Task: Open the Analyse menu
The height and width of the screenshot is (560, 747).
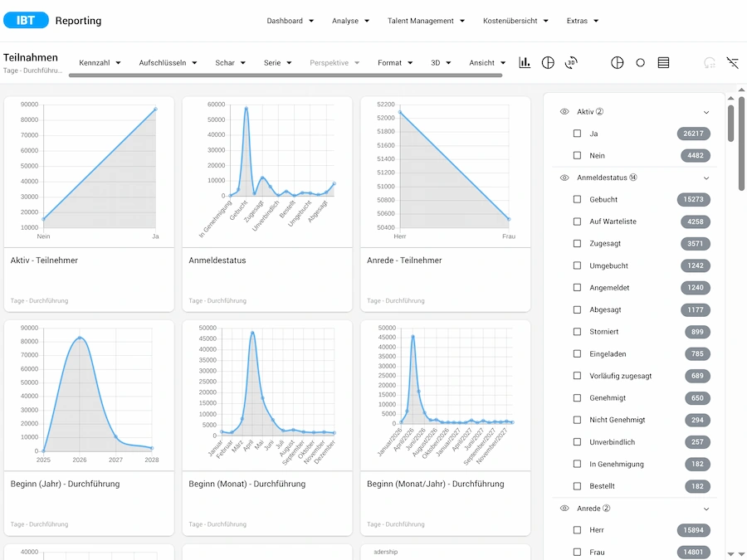Action: 350,21
